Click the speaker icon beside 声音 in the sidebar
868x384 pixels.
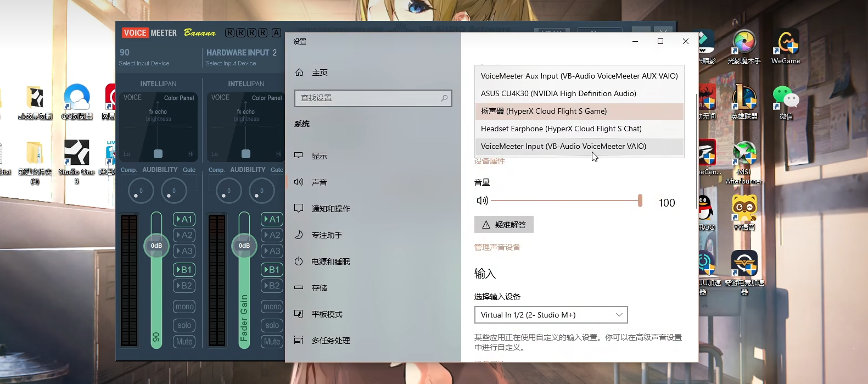point(299,182)
